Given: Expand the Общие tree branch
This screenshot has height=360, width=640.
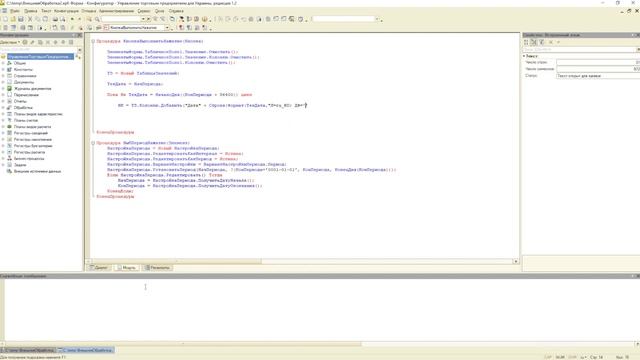Looking at the screenshot, I should 3,63.
